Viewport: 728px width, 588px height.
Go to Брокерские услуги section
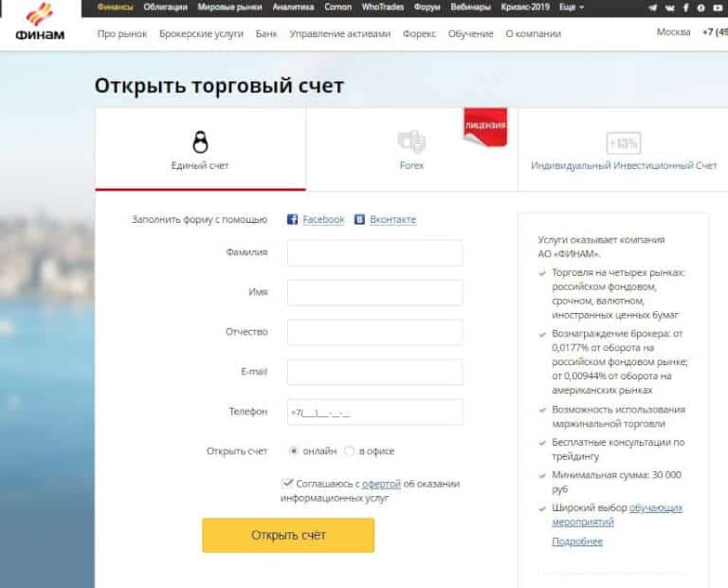(x=201, y=34)
